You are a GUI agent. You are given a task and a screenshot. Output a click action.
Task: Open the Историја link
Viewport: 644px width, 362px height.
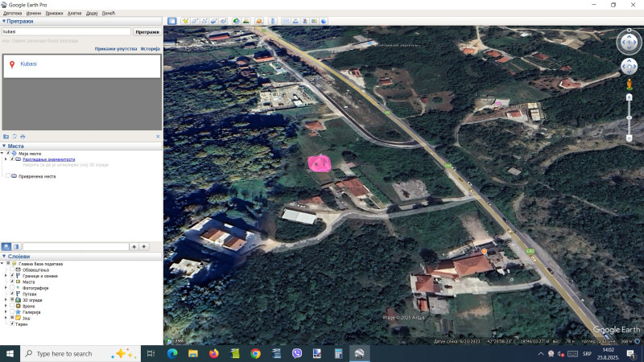(151, 48)
